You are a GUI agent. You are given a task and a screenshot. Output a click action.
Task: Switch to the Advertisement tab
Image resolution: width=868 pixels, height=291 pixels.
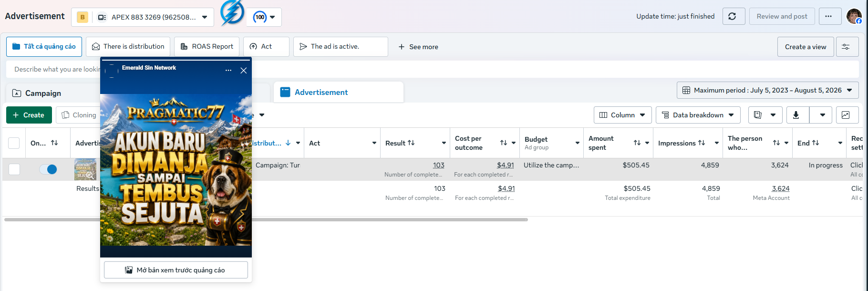click(x=339, y=93)
